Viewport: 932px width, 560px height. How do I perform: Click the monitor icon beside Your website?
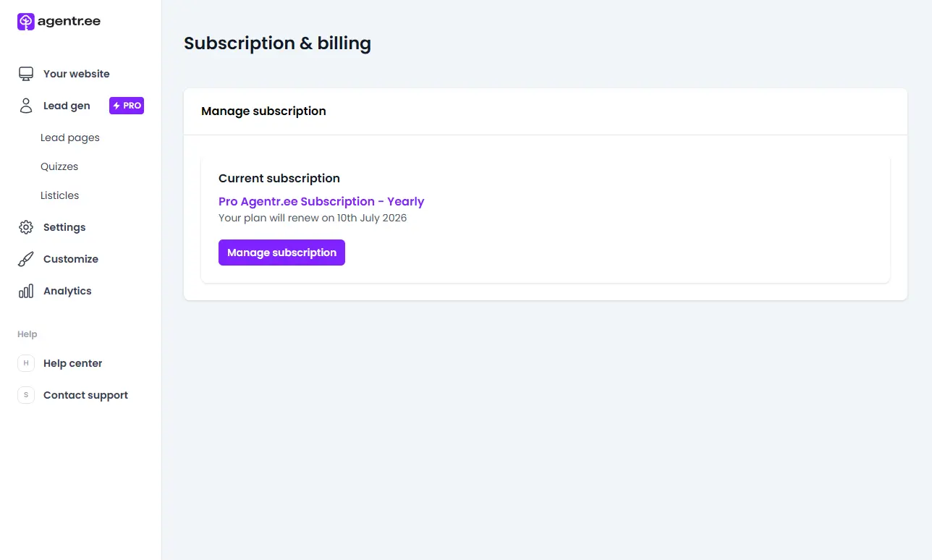coord(26,74)
